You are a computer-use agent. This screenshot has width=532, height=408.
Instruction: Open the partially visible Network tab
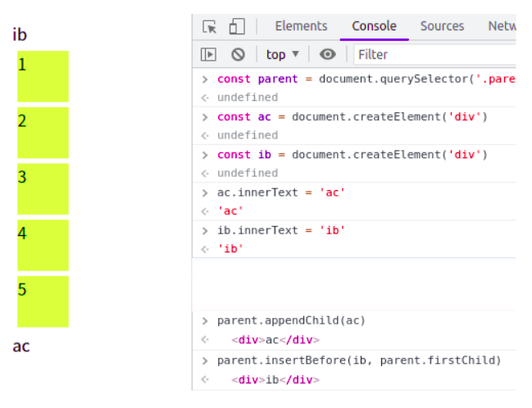tap(502, 26)
